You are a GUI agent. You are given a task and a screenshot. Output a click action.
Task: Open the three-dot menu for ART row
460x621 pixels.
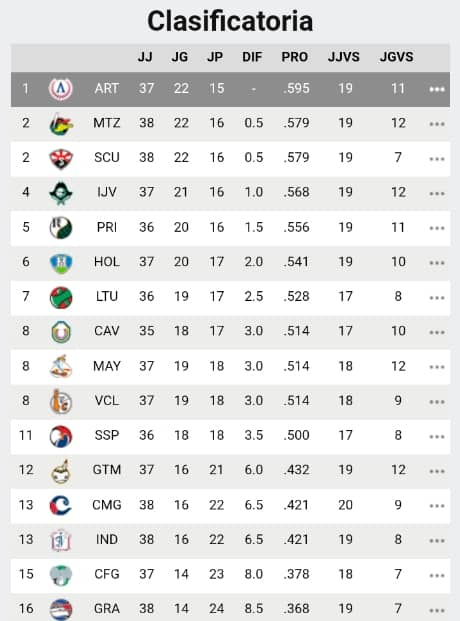(x=437, y=90)
